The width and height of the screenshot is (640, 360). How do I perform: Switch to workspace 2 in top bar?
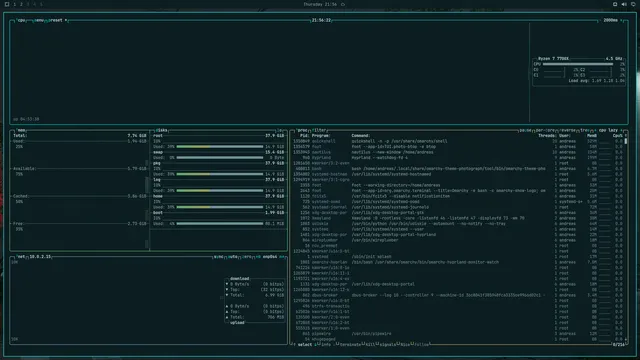pos(21,4)
